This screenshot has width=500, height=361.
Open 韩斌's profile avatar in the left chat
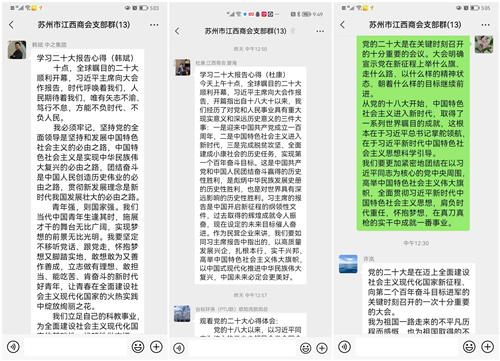click(17, 50)
